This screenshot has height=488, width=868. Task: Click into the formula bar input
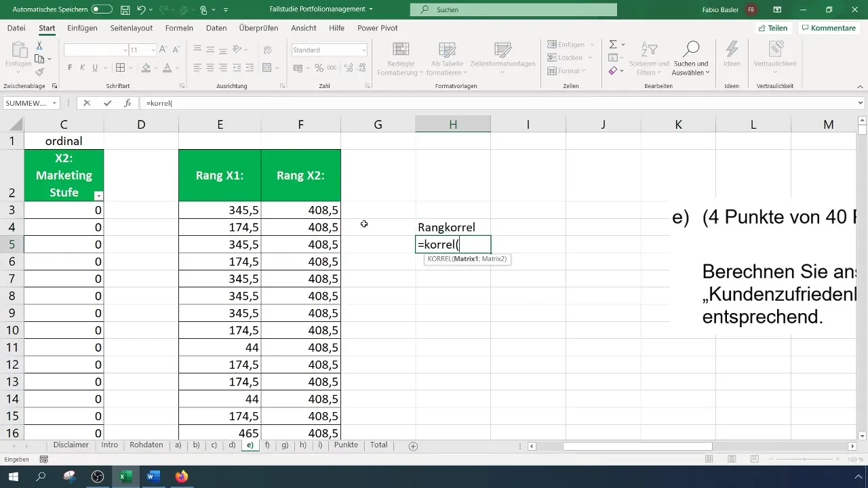pyautogui.click(x=498, y=103)
